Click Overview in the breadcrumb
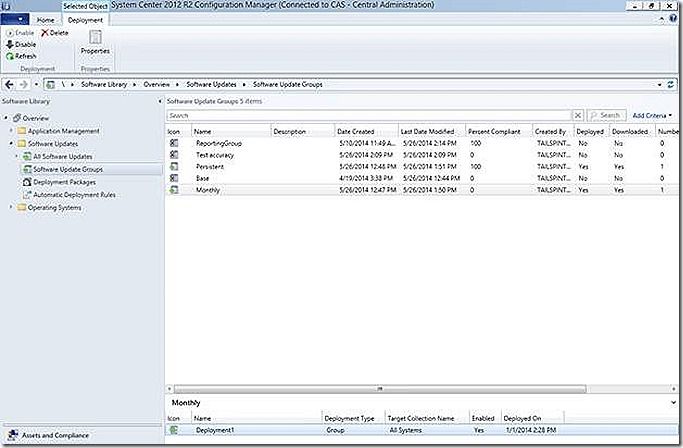This screenshot has height=448, width=683. (157, 85)
